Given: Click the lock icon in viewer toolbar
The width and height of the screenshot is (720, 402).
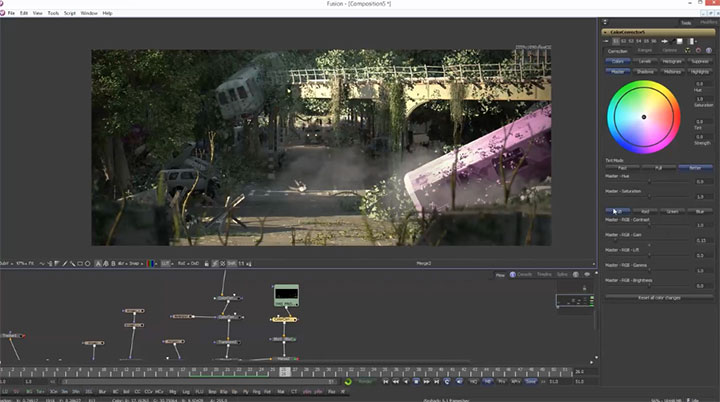Looking at the screenshot, I should pos(207,264).
